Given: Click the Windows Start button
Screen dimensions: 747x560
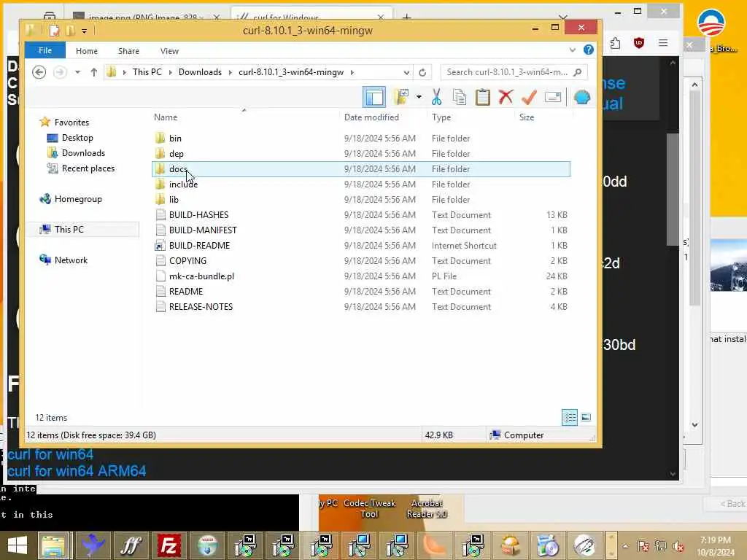Looking at the screenshot, I should pos(18,545).
